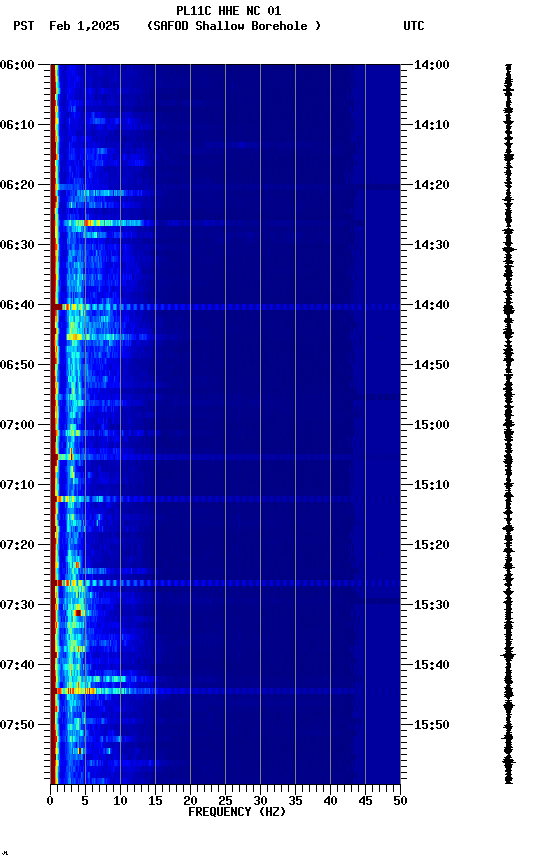Click the "07:30" PST time label
This screenshot has height=864, width=552.
(17, 605)
